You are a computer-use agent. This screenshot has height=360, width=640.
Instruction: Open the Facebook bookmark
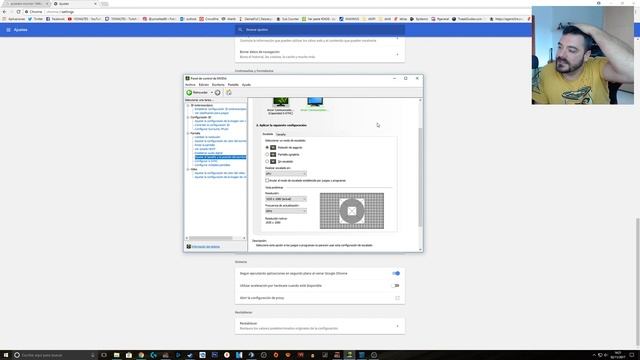pos(56,19)
